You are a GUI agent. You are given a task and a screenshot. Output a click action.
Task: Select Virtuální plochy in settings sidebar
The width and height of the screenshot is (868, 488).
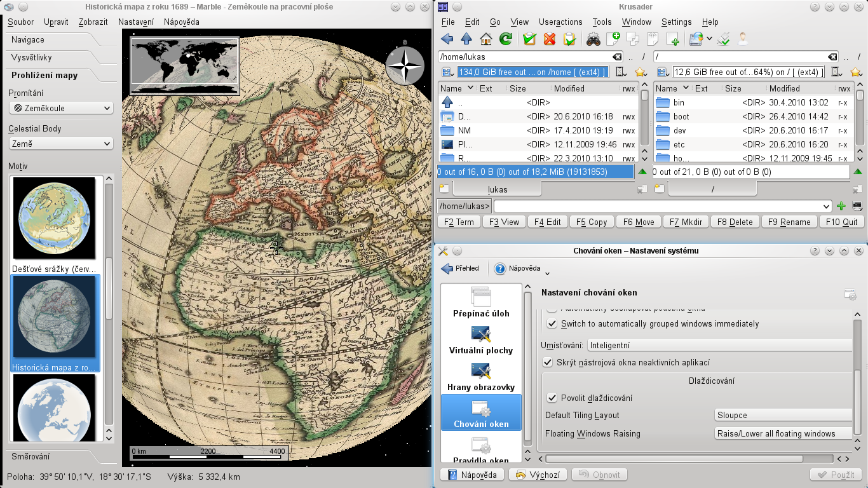(x=481, y=341)
